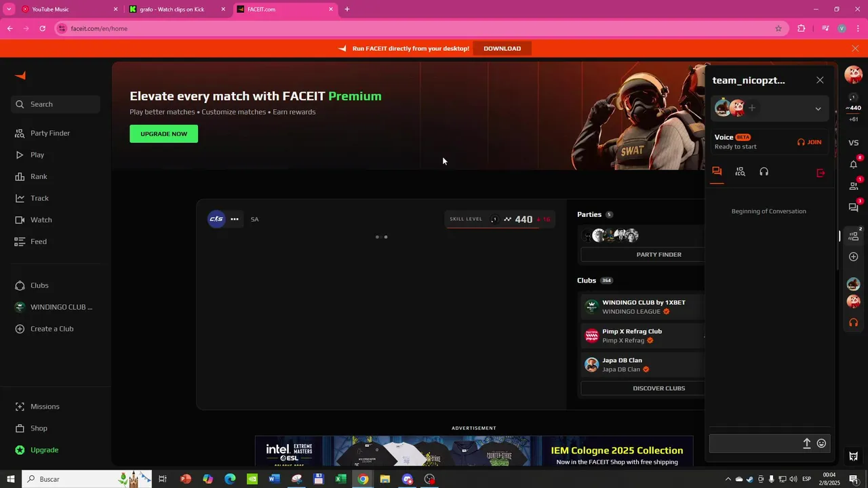This screenshot has height=488, width=868.
Task: Open the emoji picker
Action: tap(821, 443)
